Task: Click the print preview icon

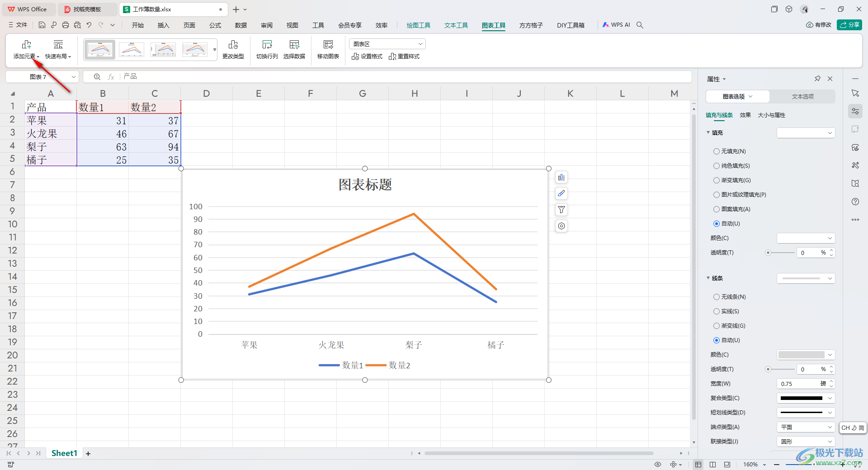Action: click(x=77, y=25)
